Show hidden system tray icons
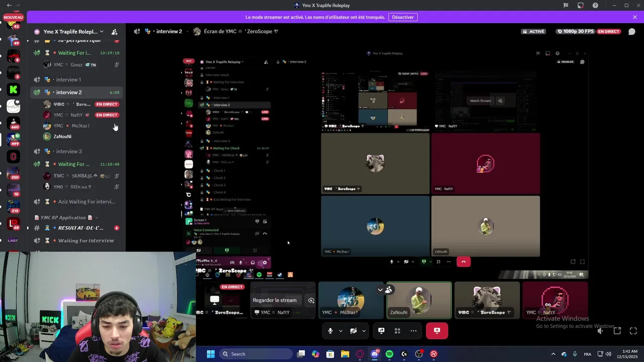644x362 pixels. click(x=553, y=354)
